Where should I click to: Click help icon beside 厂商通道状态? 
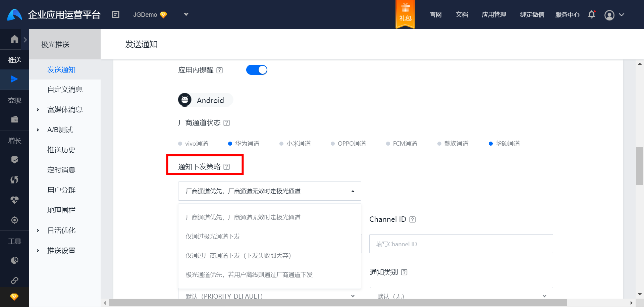[x=227, y=123]
